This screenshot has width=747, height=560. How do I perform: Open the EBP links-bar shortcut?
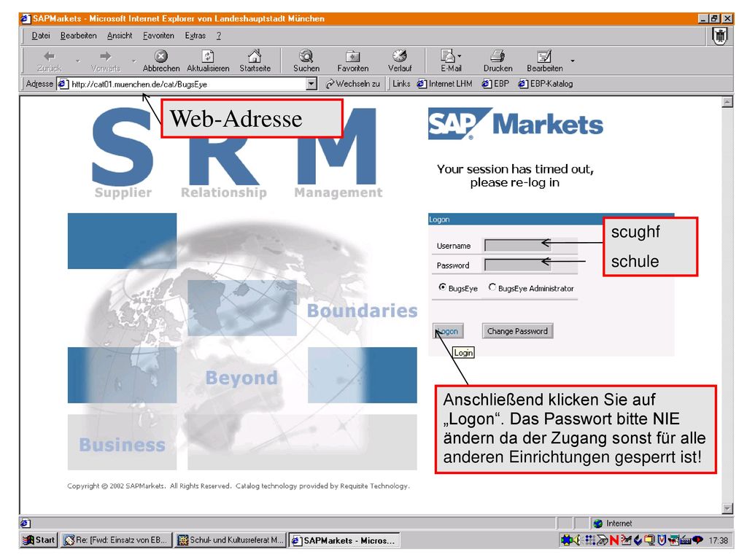click(495, 84)
